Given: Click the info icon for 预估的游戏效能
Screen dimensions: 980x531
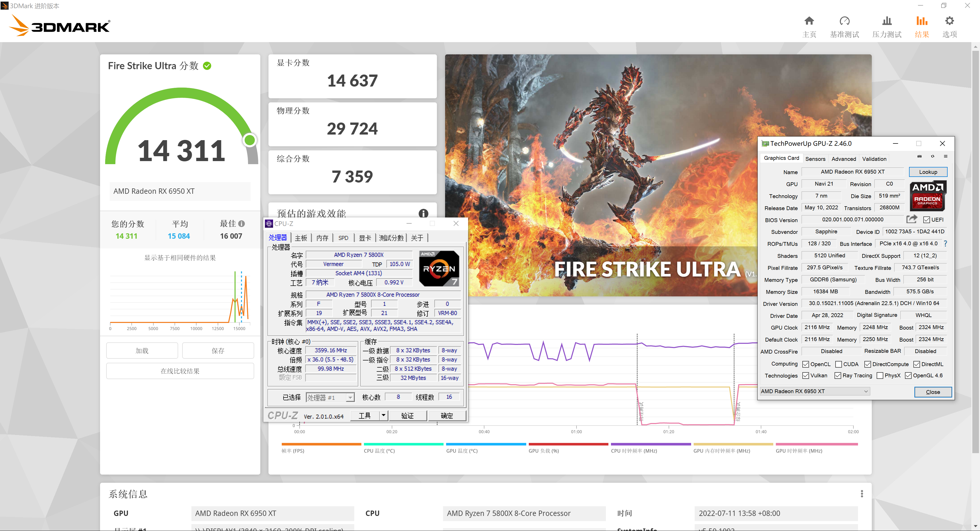Looking at the screenshot, I should point(423,213).
